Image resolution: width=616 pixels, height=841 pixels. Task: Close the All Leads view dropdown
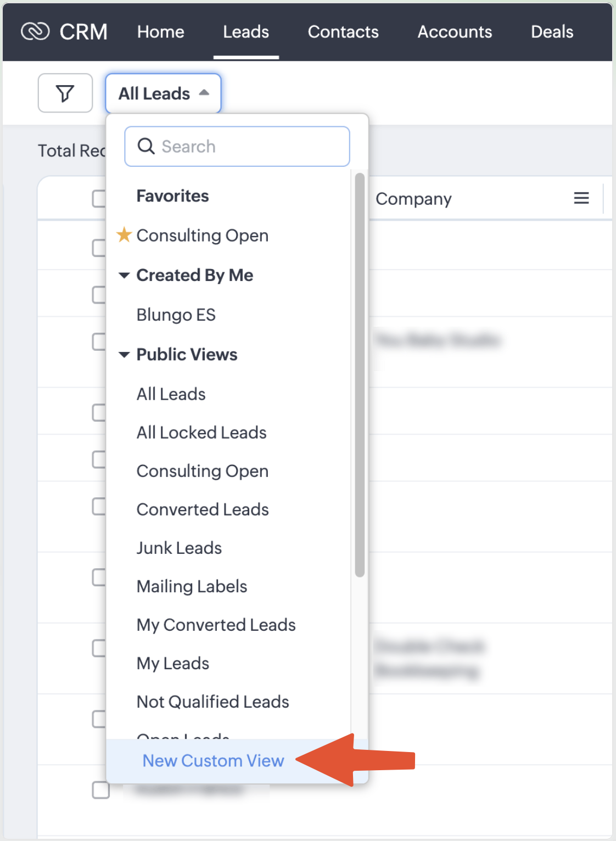[163, 93]
